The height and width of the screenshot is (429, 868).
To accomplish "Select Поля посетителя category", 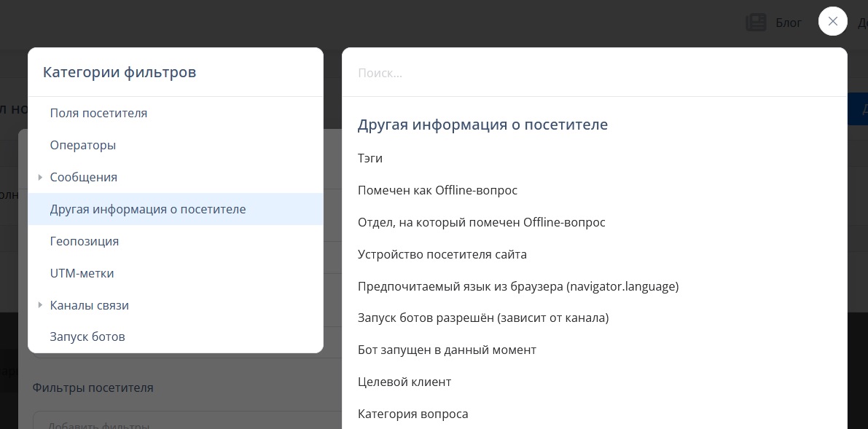I will tap(176, 113).
